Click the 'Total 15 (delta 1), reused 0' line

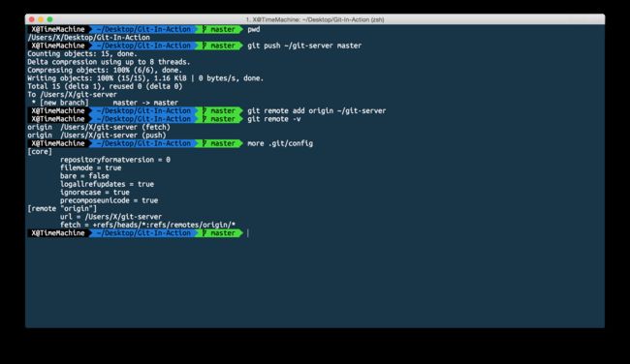[105, 86]
